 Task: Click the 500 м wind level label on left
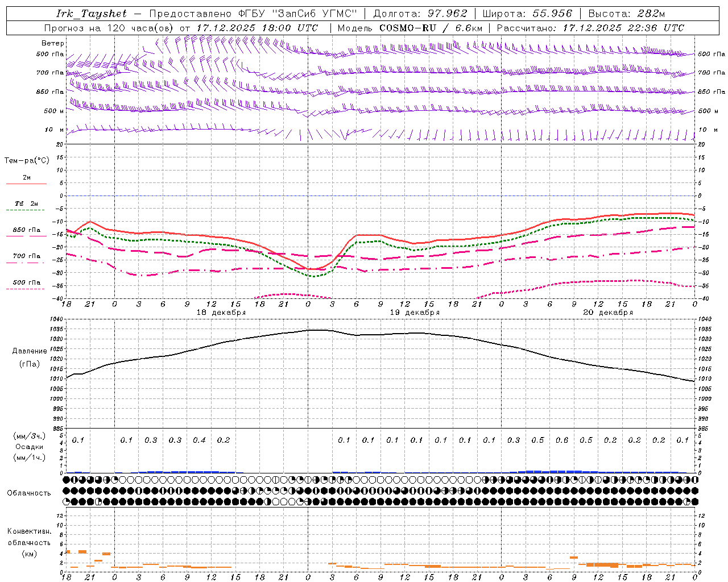click(x=55, y=111)
